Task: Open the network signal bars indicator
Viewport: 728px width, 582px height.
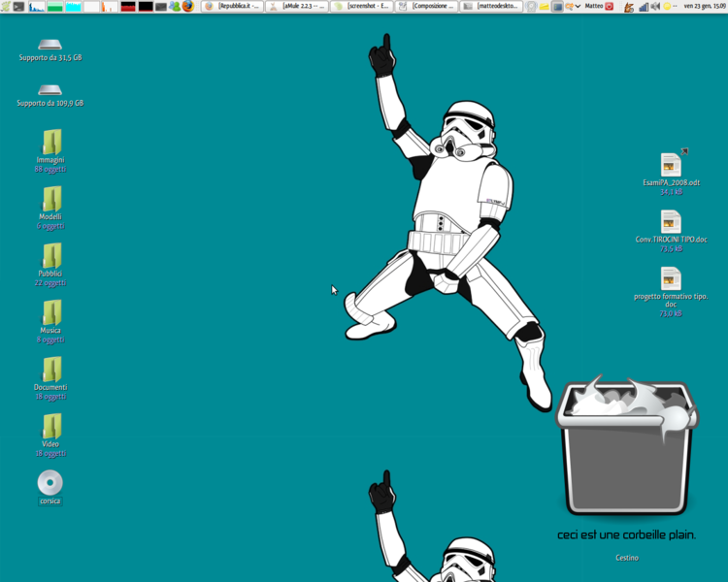Action: tap(644, 7)
